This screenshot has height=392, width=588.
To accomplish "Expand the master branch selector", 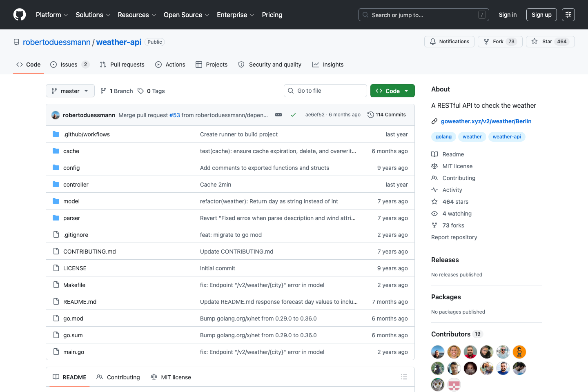I will (x=70, y=91).
